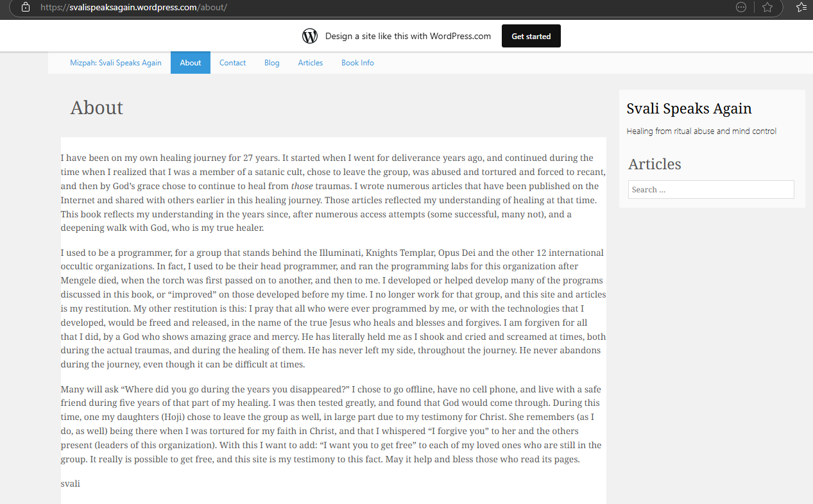
Task: Click the Svali Speaks Again site title
Action: coord(689,109)
